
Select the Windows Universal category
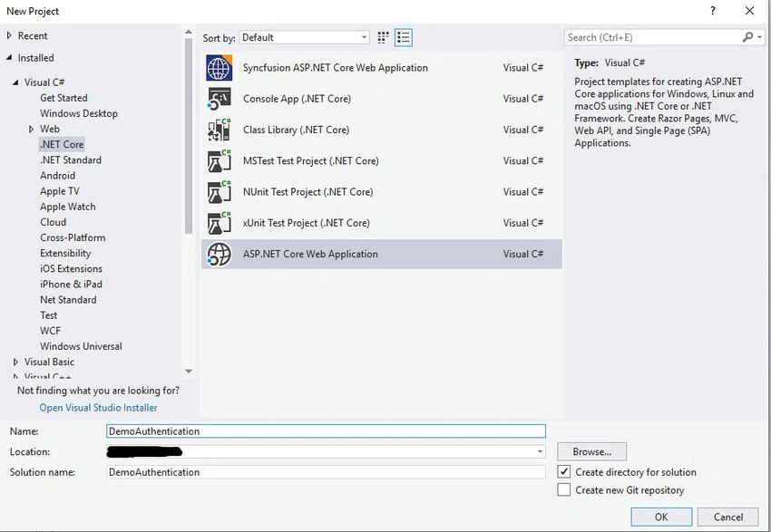point(81,346)
